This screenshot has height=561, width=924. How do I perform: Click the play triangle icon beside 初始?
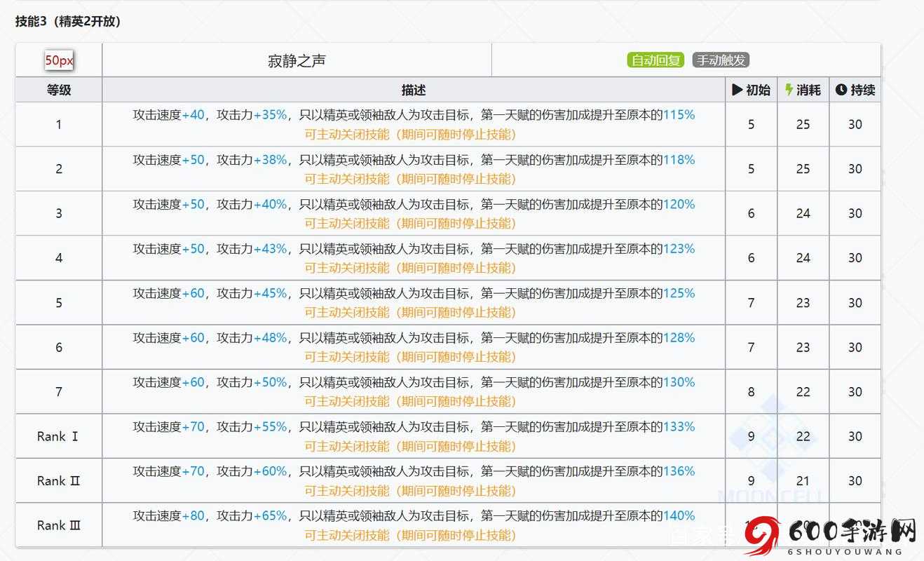(737, 90)
